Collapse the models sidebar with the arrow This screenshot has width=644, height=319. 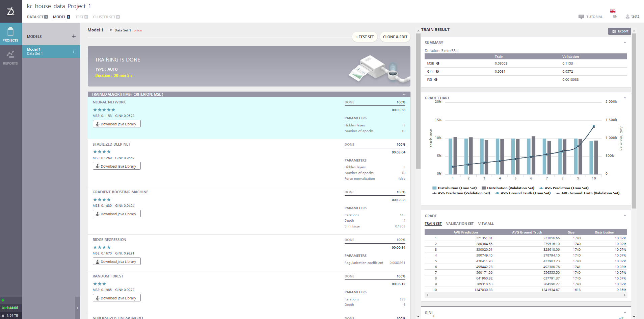coord(77,308)
